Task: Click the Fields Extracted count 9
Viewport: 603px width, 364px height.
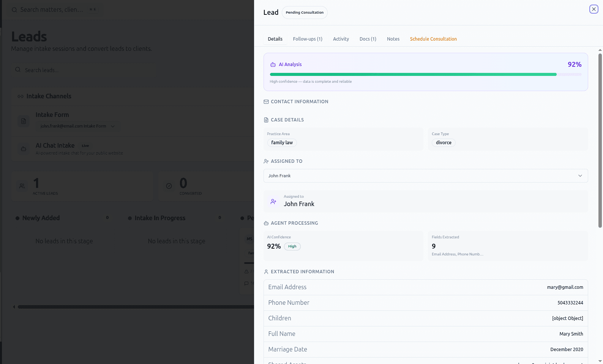Action: [434, 246]
